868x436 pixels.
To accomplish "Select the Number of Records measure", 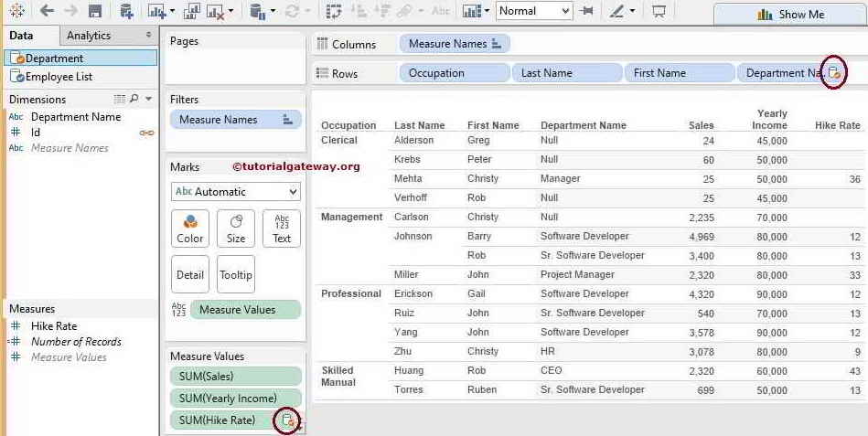I will point(76,342).
